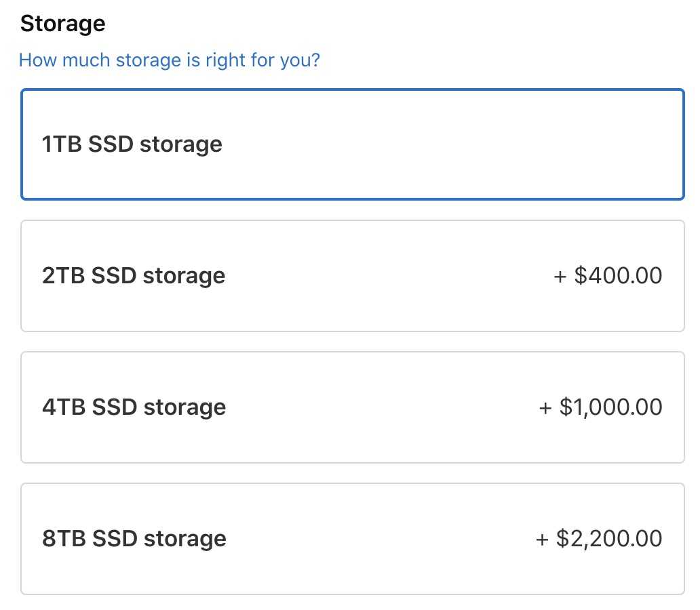Click the '8TB SSD storage' label text
700x610 pixels.
pos(134,539)
